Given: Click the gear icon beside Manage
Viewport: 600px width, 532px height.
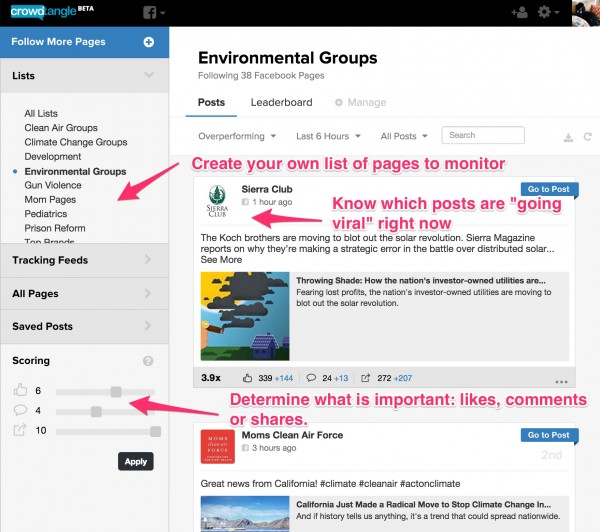Looking at the screenshot, I should pyautogui.click(x=339, y=103).
